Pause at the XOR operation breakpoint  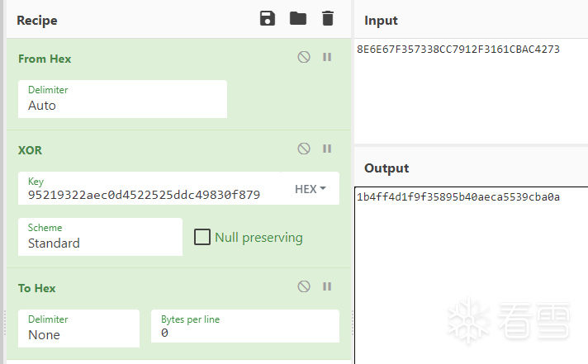tap(327, 149)
